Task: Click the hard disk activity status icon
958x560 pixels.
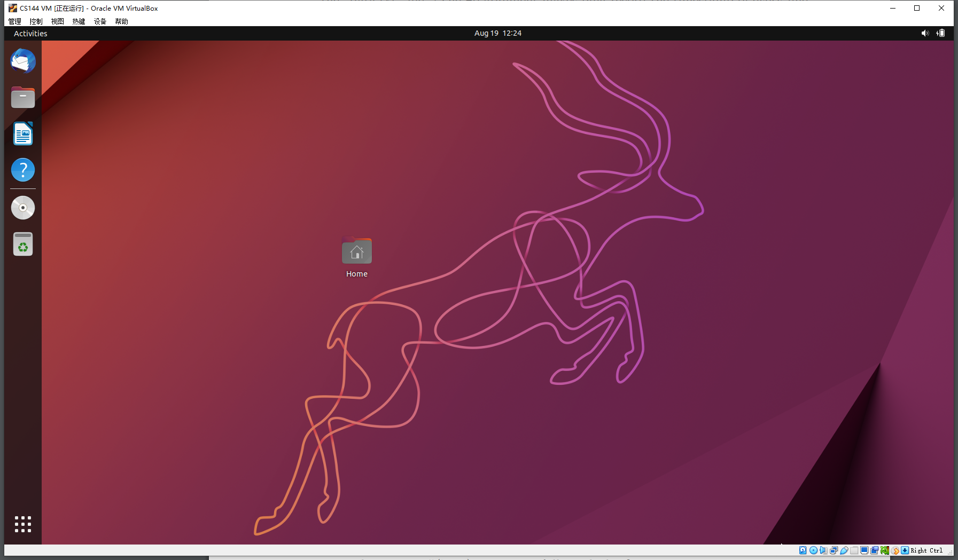Action: pos(803,550)
